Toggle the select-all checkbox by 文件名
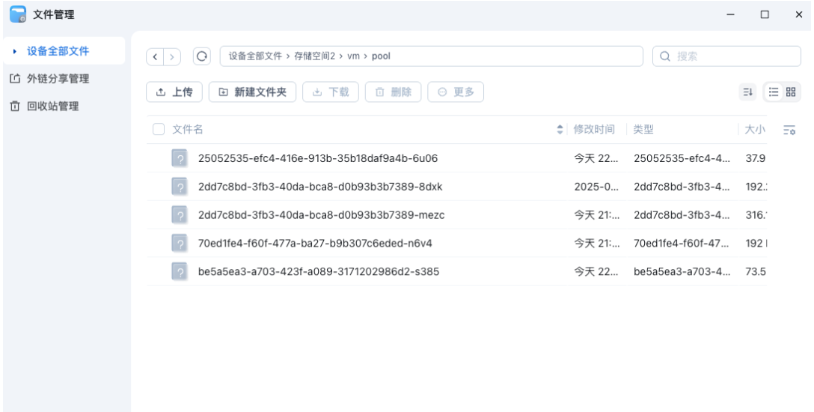Image resolution: width=814 pixels, height=412 pixels. pos(159,130)
